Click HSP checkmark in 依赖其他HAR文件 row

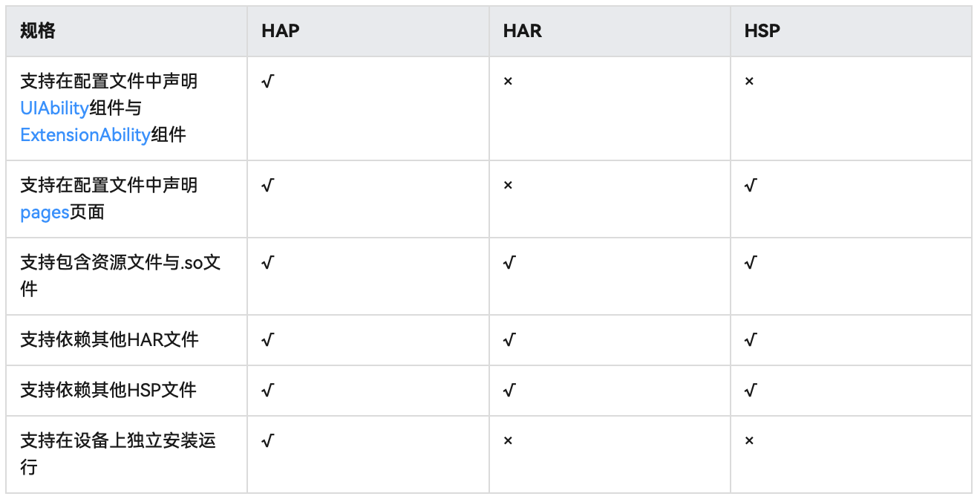pos(751,339)
